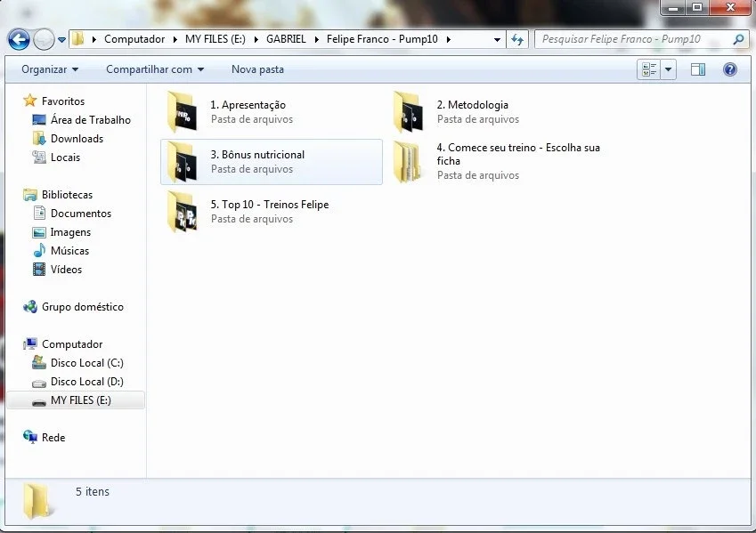
Task: Expand the address bar history dropdown
Action: click(497, 39)
